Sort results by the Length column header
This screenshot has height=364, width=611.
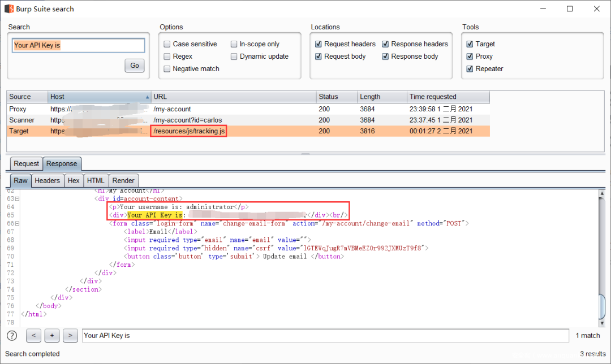coord(382,97)
